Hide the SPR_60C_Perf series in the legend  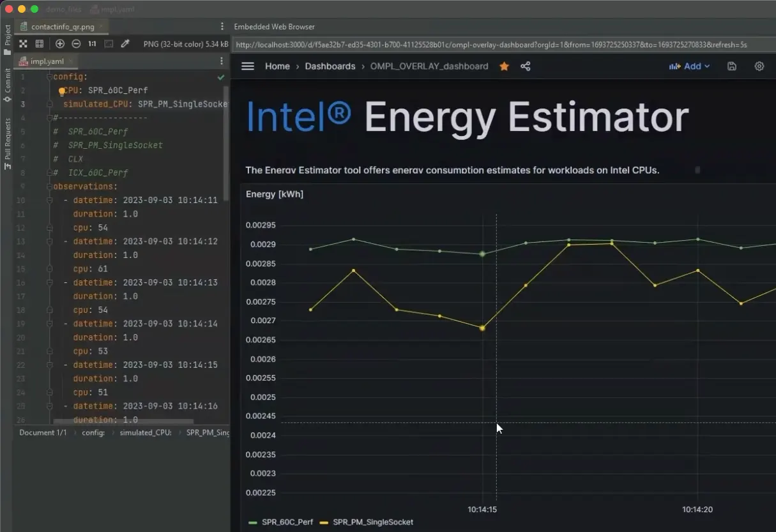[286, 522]
